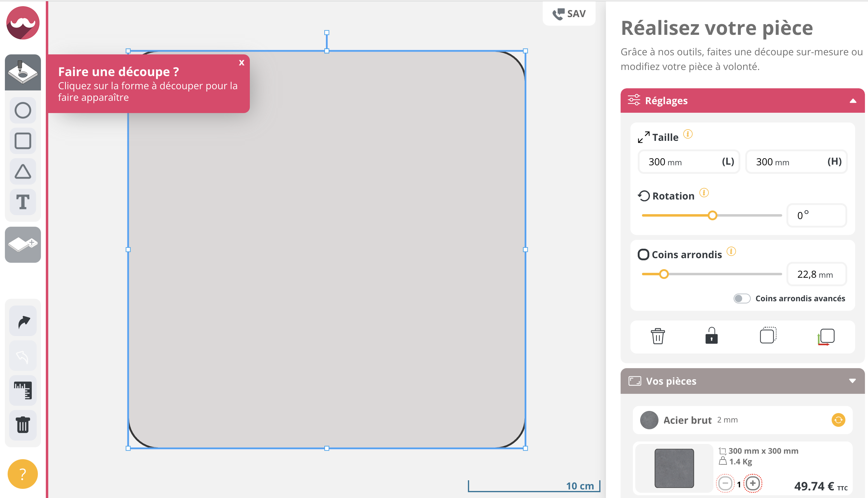868x498 pixels.
Task: Click the 1.4 Kg weight text
Action: [x=740, y=462]
